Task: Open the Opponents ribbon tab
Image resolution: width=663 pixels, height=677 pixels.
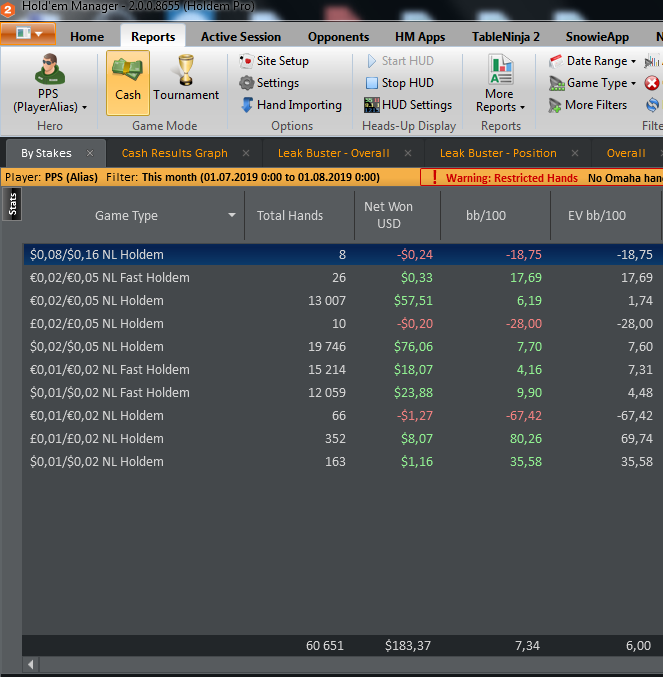Action: 338,37
